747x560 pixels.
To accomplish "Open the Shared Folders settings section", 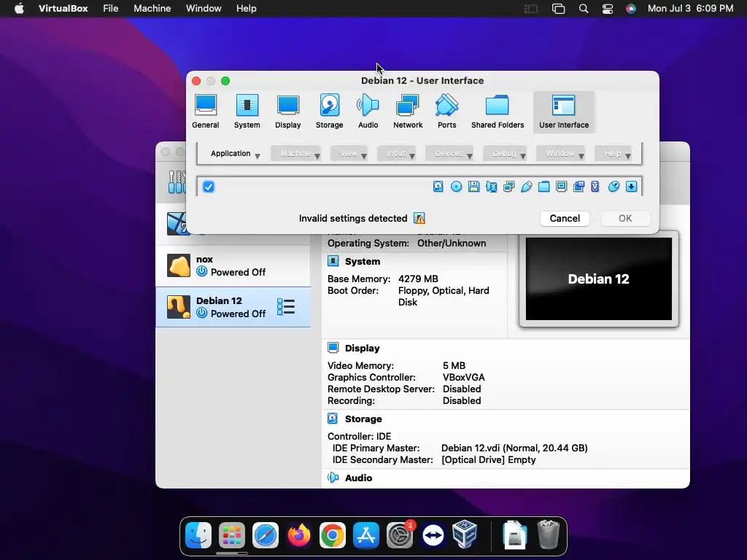I will point(498,112).
